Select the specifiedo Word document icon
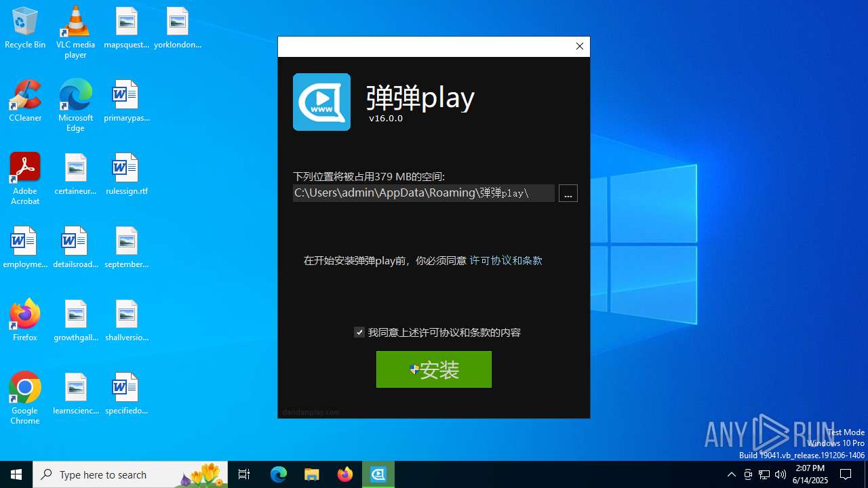The height and width of the screenshot is (488, 868). [x=126, y=394]
